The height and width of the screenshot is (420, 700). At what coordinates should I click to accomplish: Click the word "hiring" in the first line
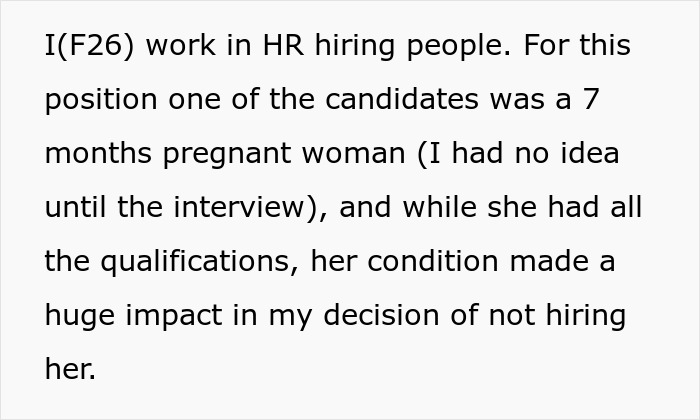(x=355, y=47)
